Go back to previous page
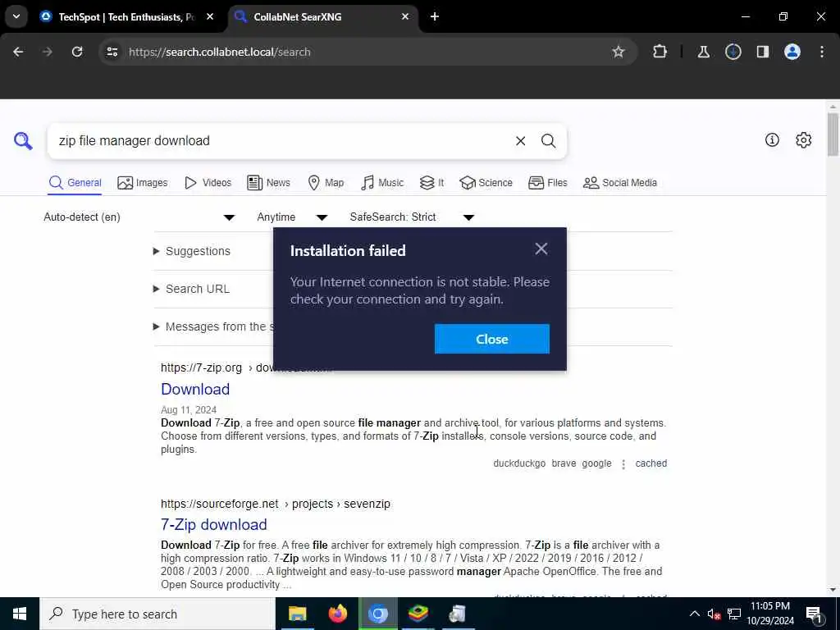This screenshot has width=840, height=630. (18, 52)
